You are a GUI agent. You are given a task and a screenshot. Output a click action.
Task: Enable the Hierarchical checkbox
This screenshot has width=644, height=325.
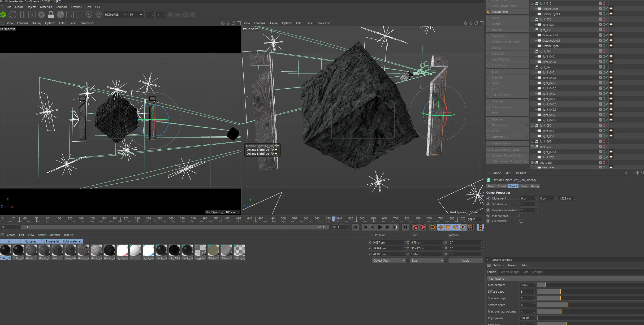[521, 221]
